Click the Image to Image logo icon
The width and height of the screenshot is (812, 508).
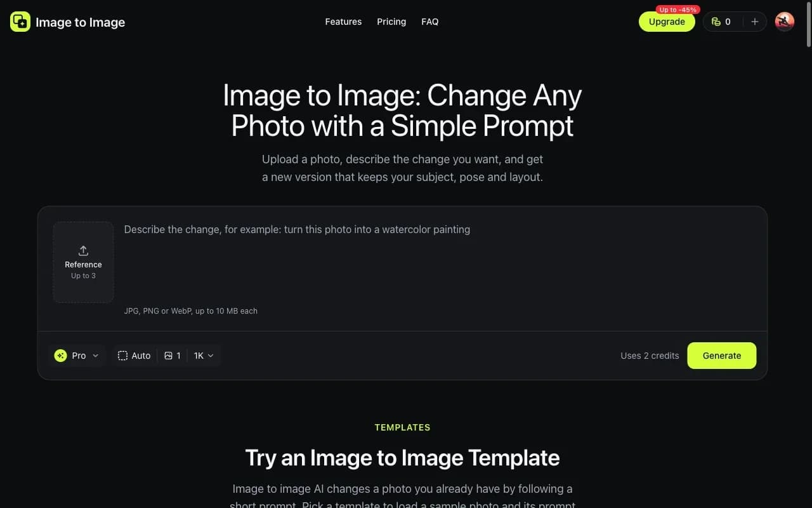pos(20,22)
